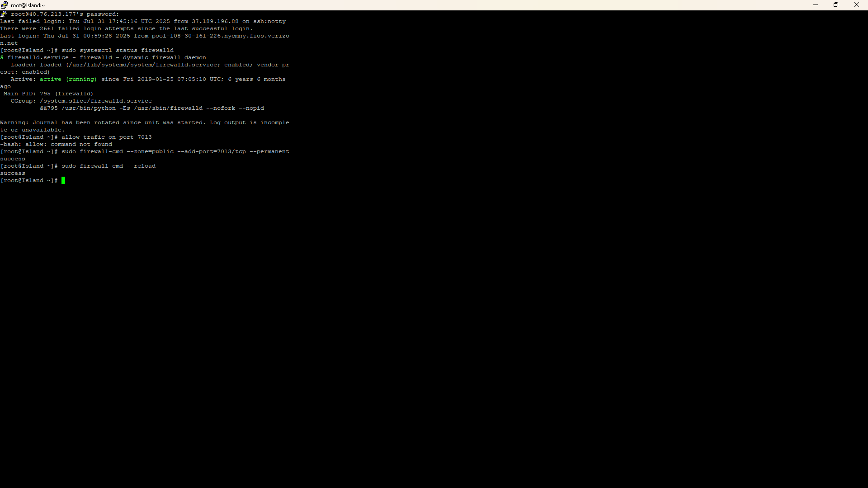The width and height of the screenshot is (868, 488).
Task: Click 'Last login: Thu Jul 31 00:59:28' line
Action: point(145,36)
